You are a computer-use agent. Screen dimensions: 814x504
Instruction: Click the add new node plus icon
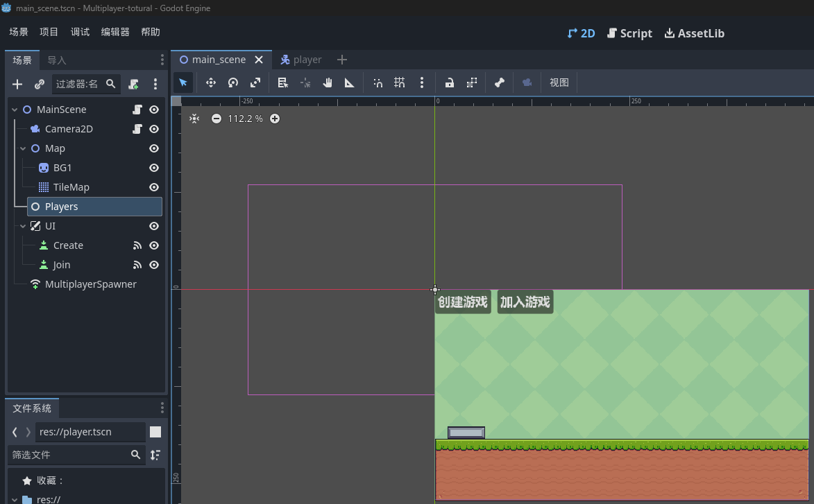pyautogui.click(x=18, y=84)
